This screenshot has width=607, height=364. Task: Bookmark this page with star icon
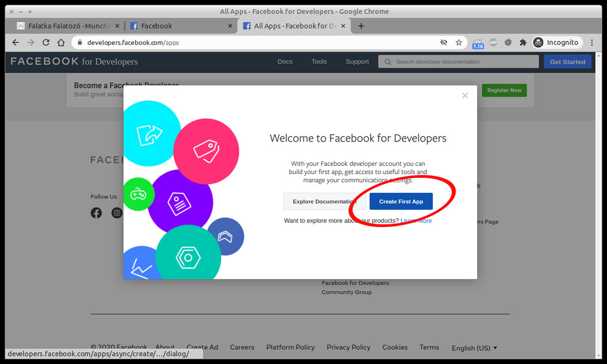pyautogui.click(x=459, y=42)
